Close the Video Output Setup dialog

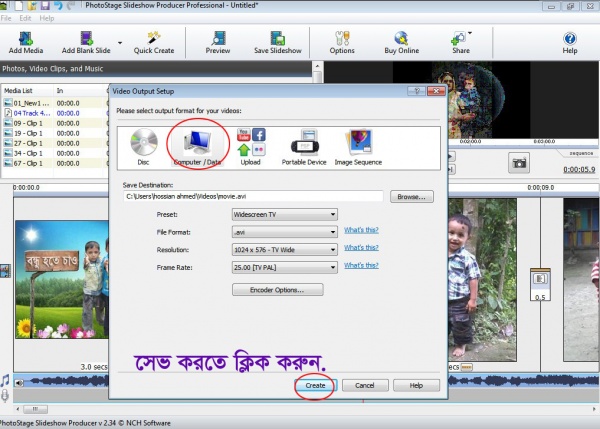436,91
